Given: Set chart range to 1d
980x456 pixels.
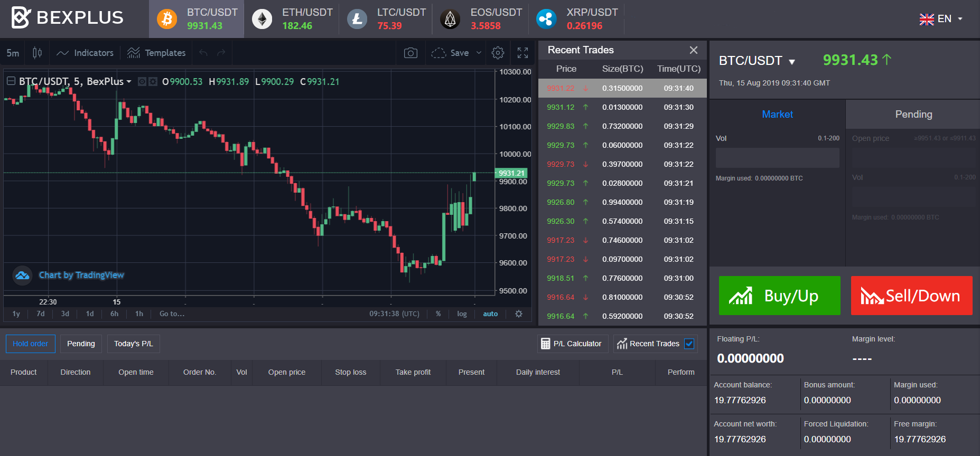Looking at the screenshot, I should tap(90, 313).
